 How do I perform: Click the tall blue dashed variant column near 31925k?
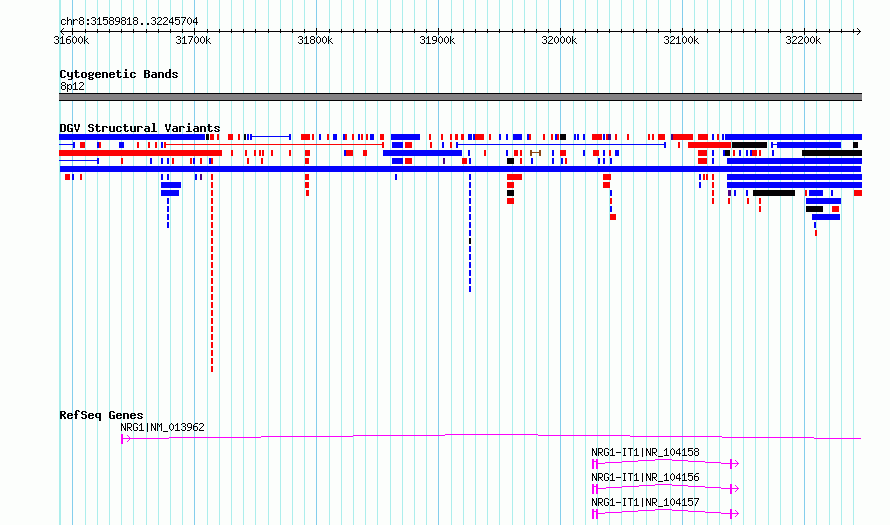point(470,233)
